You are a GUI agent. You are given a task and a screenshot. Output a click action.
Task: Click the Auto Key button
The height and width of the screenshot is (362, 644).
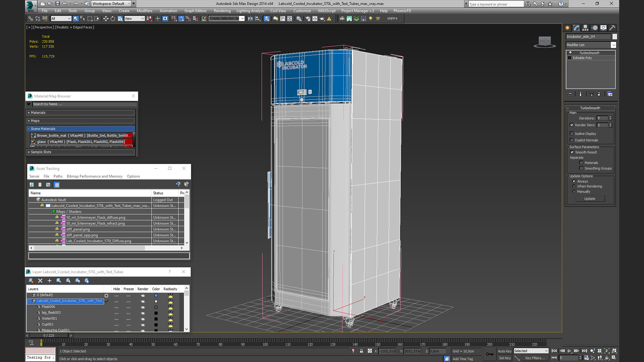(504, 351)
